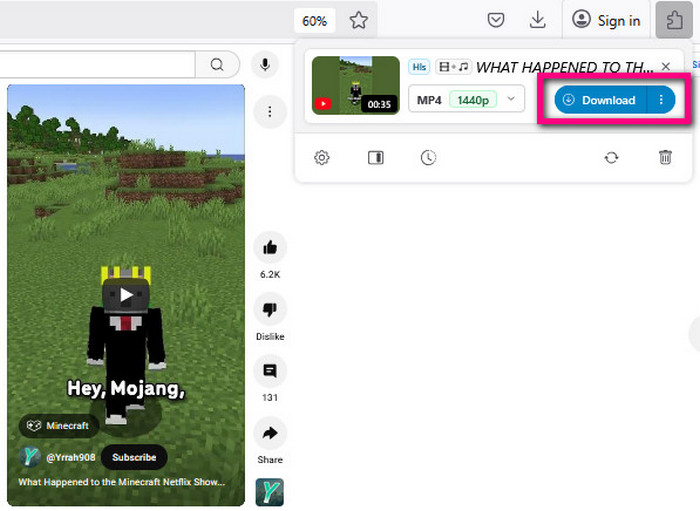Play the Short video

click(x=126, y=295)
